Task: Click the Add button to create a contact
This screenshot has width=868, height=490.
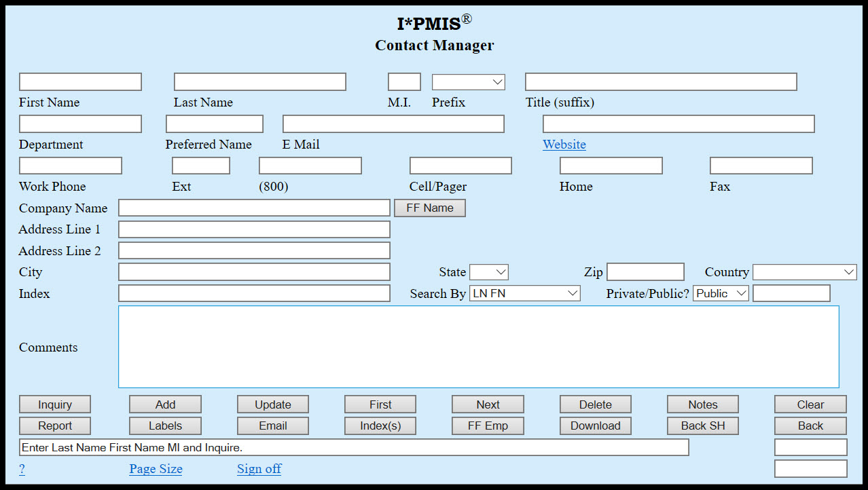Action: coord(164,404)
